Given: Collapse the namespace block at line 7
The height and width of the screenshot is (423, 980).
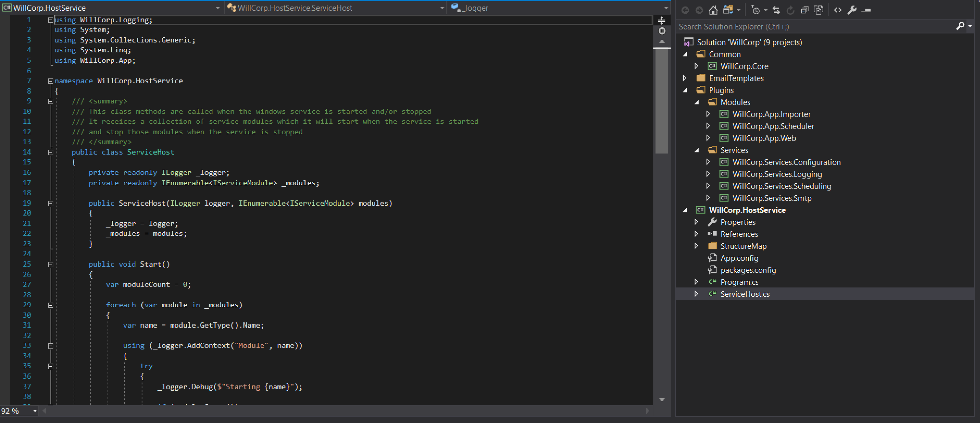Looking at the screenshot, I should pos(51,81).
